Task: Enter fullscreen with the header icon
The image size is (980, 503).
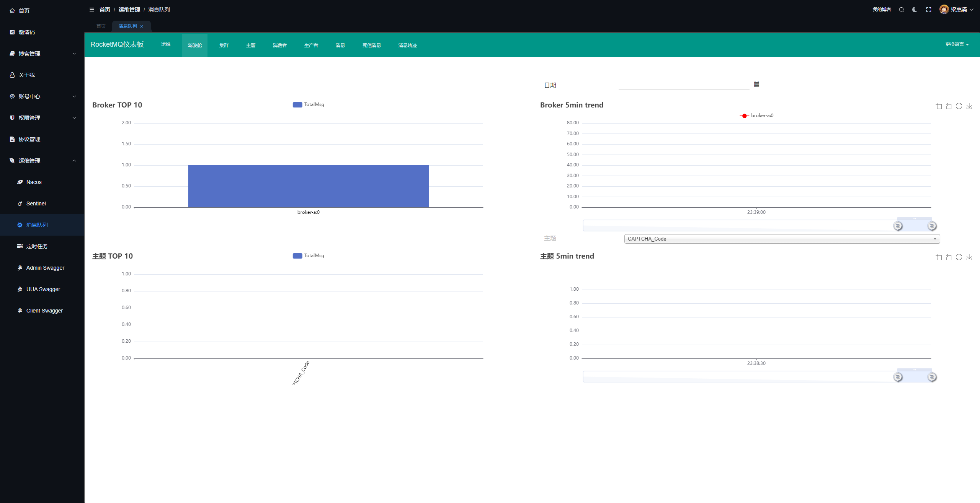Action: pos(929,10)
